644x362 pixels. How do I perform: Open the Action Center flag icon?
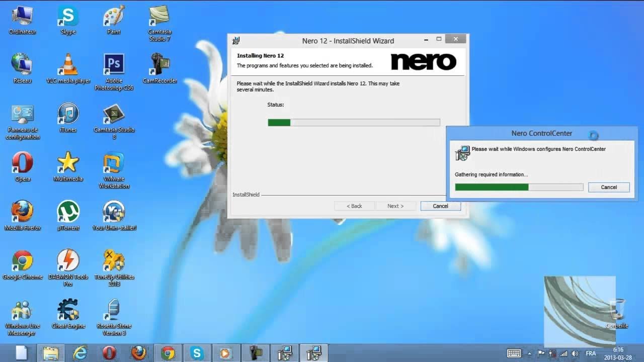(x=542, y=353)
